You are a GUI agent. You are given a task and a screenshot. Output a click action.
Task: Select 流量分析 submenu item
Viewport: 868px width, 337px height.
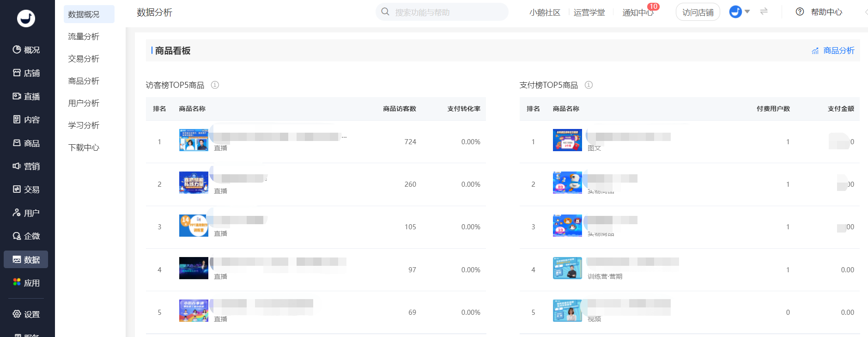(x=84, y=37)
